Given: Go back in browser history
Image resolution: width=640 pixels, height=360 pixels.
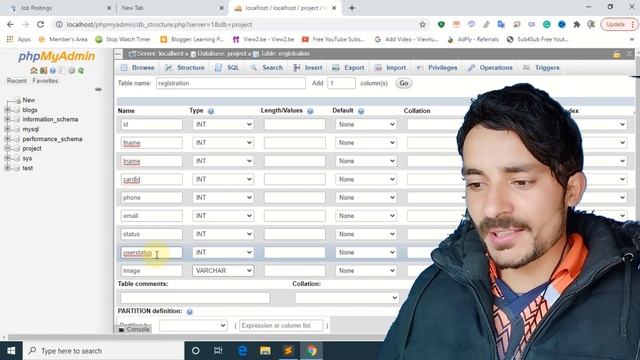Looking at the screenshot, I should [x=10, y=24].
